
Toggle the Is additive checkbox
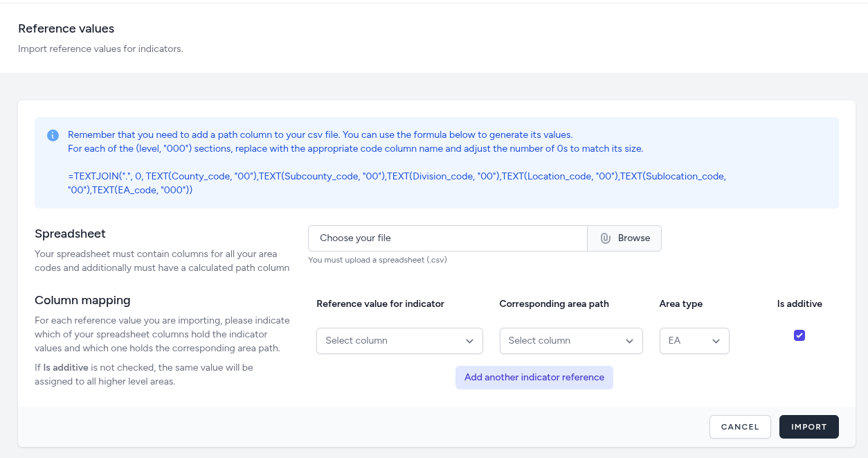(x=799, y=335)
